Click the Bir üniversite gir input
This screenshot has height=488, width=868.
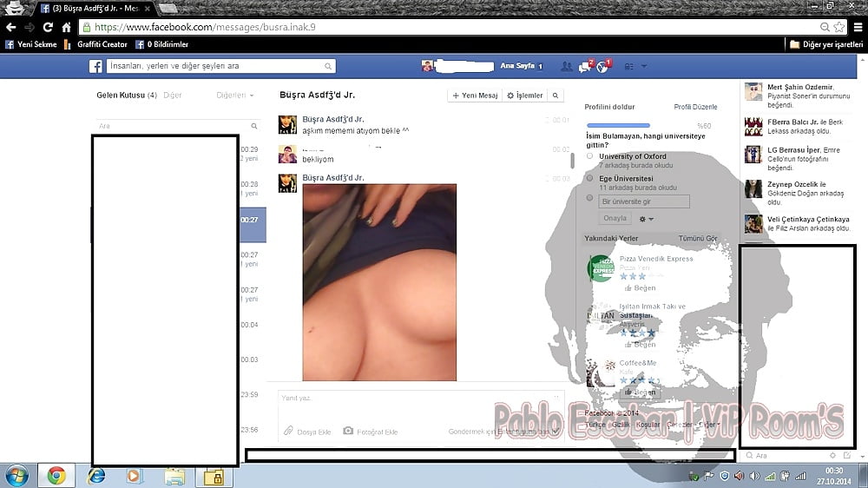click(x=644, y=201)
